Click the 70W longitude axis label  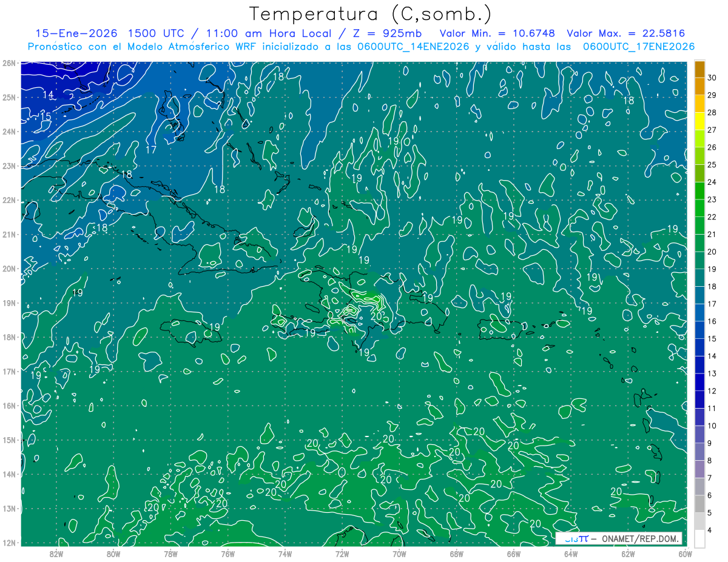click(399, 554)
